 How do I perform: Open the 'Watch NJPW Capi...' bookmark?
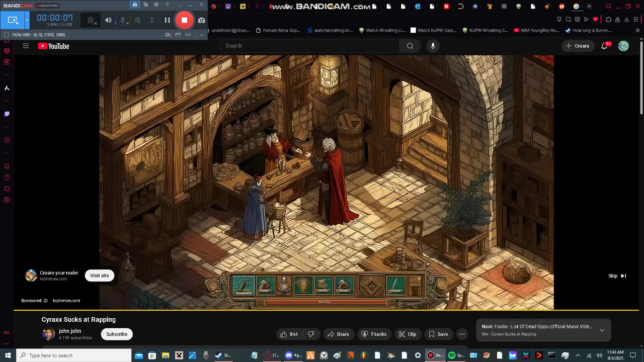click(434, 30)
